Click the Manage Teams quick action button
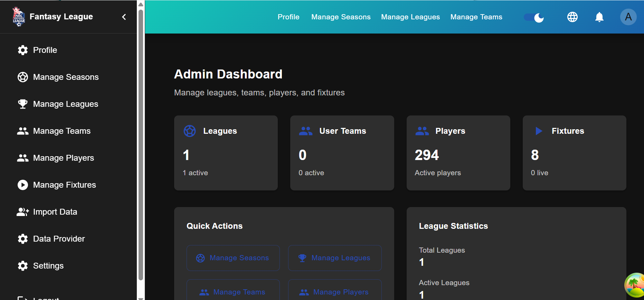Image resolution: width=644 pixels, height=300 pixels. coord(233,290)
